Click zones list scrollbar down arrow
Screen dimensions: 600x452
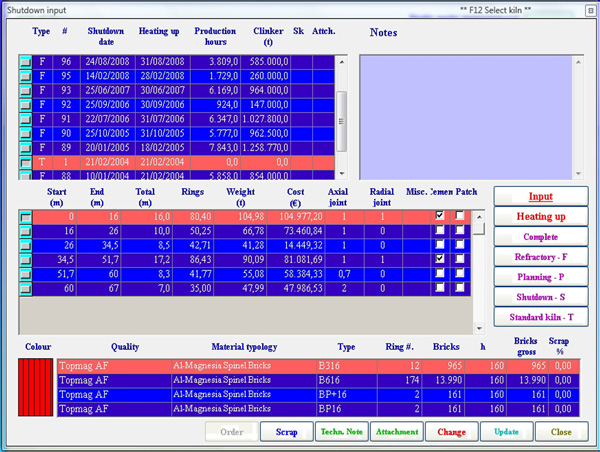point(479,328)
